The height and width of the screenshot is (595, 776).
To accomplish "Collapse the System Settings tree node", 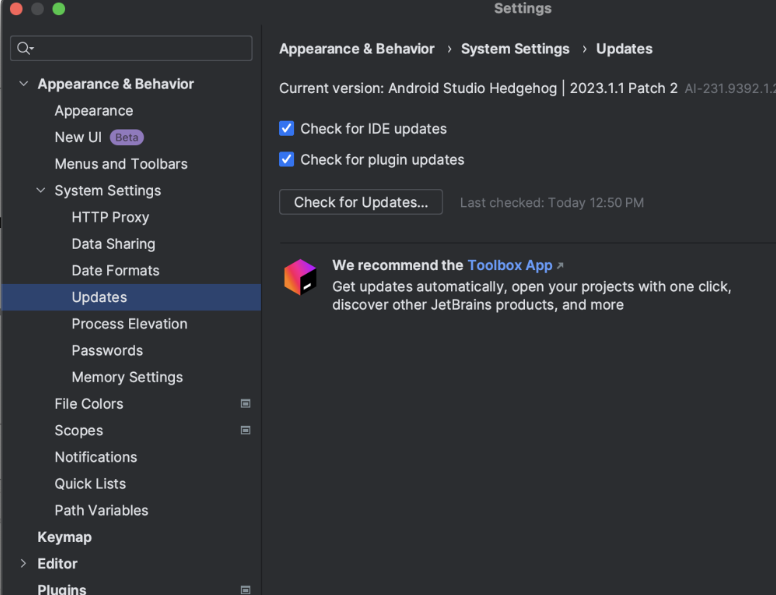I will coord(41,190).
